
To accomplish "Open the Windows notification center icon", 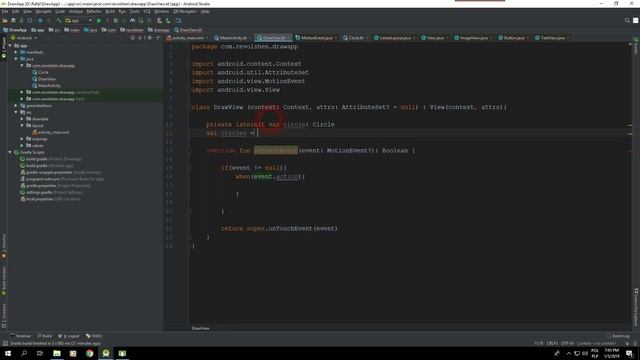I will pyautogui.click(x=629, y=353).
